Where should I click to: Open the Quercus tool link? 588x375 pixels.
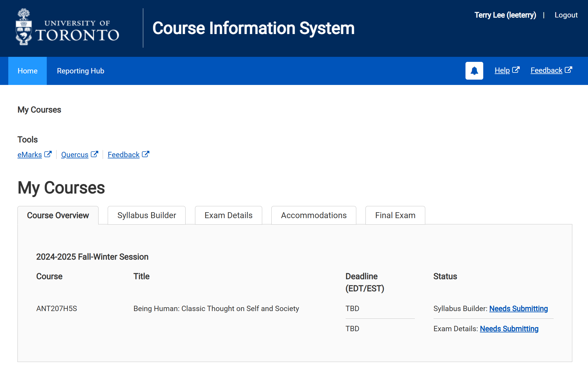point(74,154)
